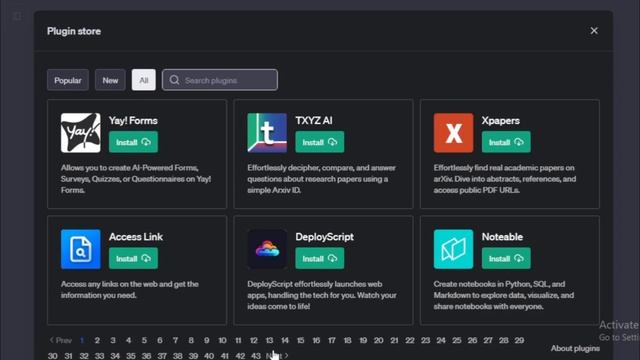Click the search magnifier icon
The height and width of the screenshot is (360, 640).
point(174,80)
